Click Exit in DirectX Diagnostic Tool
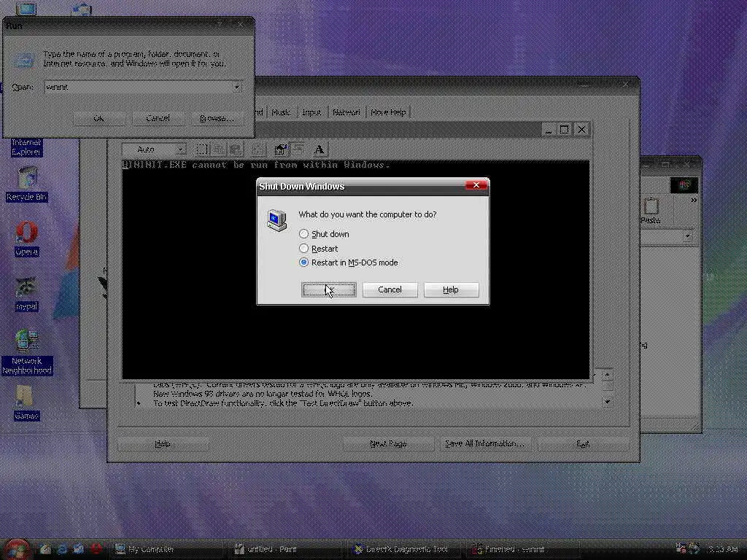This screenshot has height=560, width=747. [582, 444]
